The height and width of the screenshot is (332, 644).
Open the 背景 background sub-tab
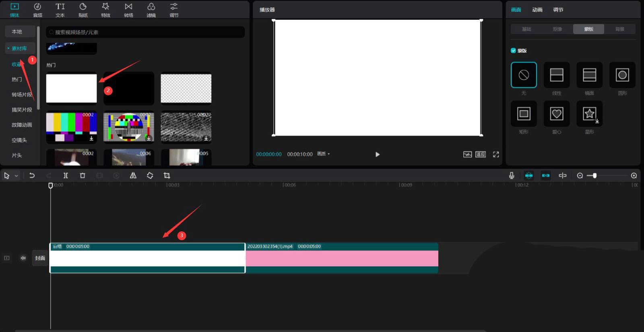point(620,29)
